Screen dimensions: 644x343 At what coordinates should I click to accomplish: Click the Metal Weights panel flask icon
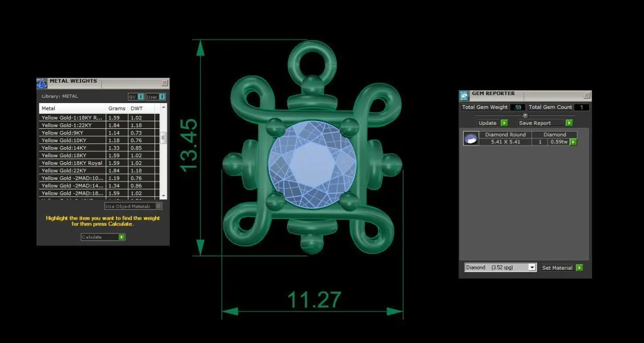click(x=42, y=83)
